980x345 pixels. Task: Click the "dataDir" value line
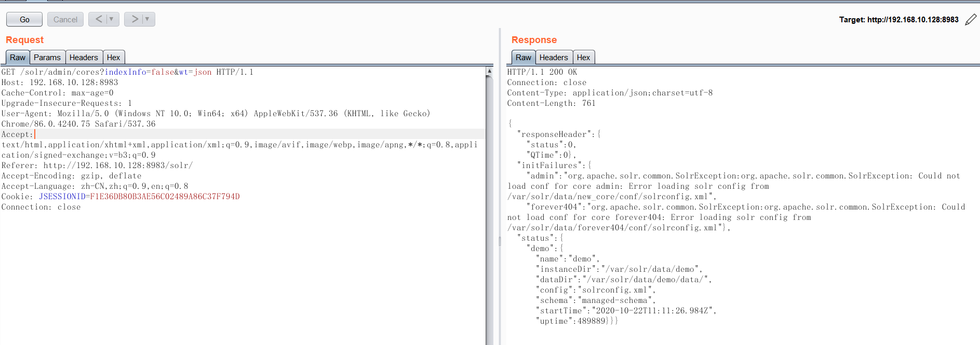624,280
